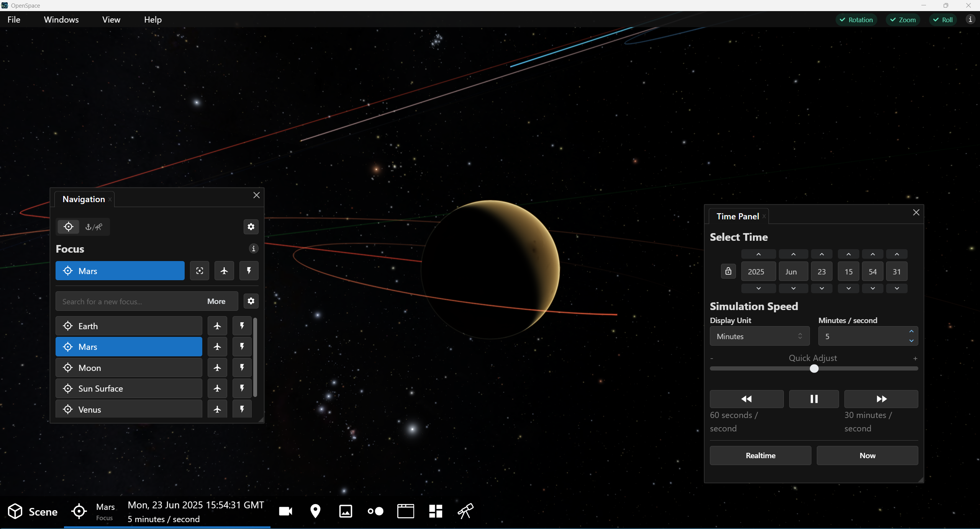
Task: Open the exoplanets circles icon
Action: pyautogui.click(x=375, y=511)
